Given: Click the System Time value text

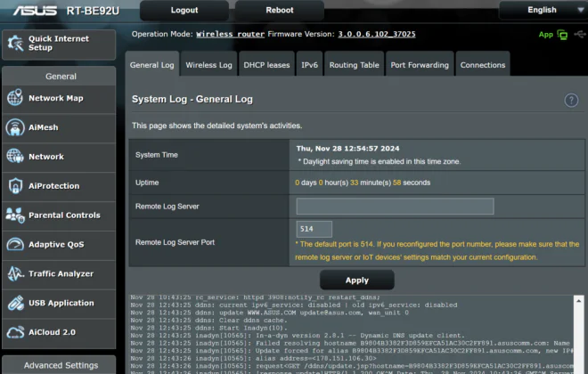Looking at the screenshot, I should coord(347,149).
